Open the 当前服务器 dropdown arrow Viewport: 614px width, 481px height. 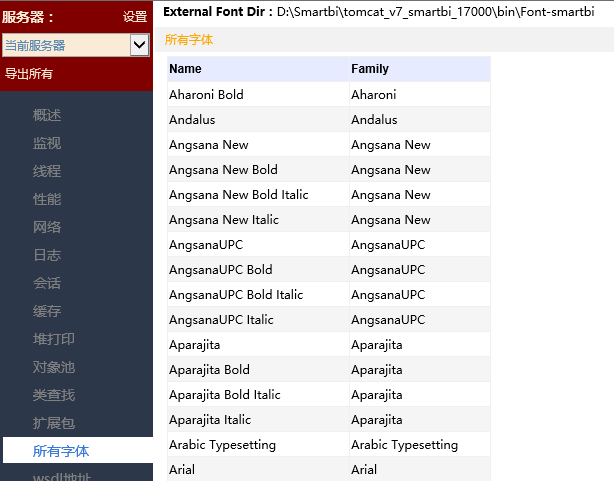pyautogui.click(x=139, y=45)
